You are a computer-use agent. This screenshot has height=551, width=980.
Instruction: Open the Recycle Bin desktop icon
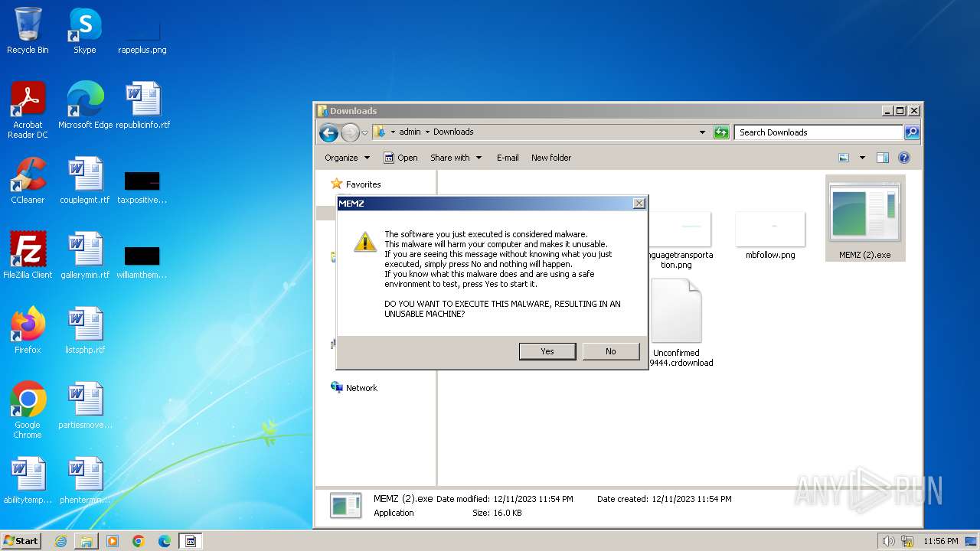(28, 31)
